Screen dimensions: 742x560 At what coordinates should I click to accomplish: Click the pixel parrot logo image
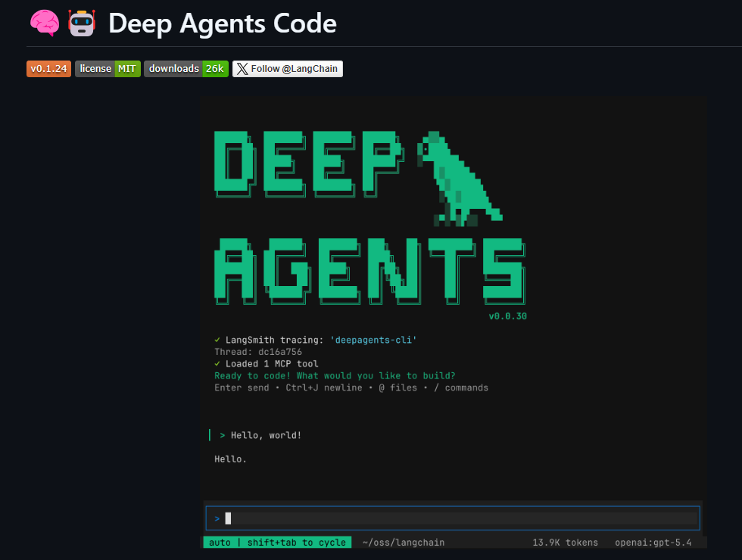click(459, 179)
